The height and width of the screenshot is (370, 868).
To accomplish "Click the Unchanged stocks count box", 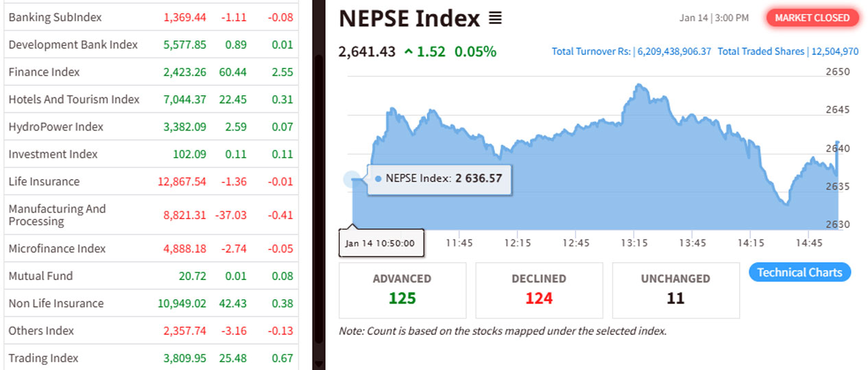I will point(675,290).
